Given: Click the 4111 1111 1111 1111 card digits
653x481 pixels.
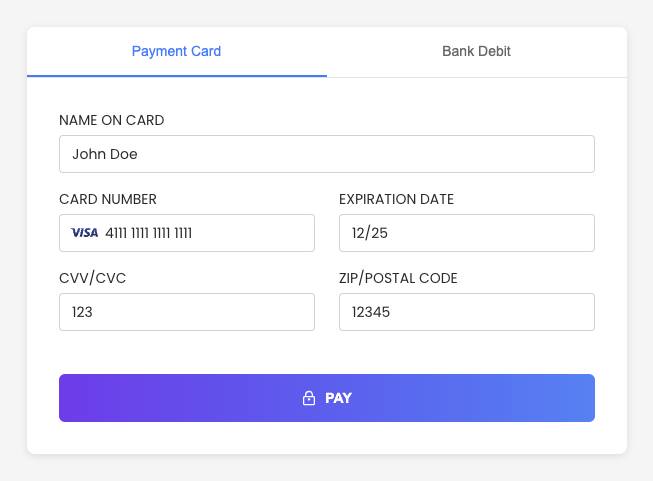Looking at the screenshot, I should 148,233.
